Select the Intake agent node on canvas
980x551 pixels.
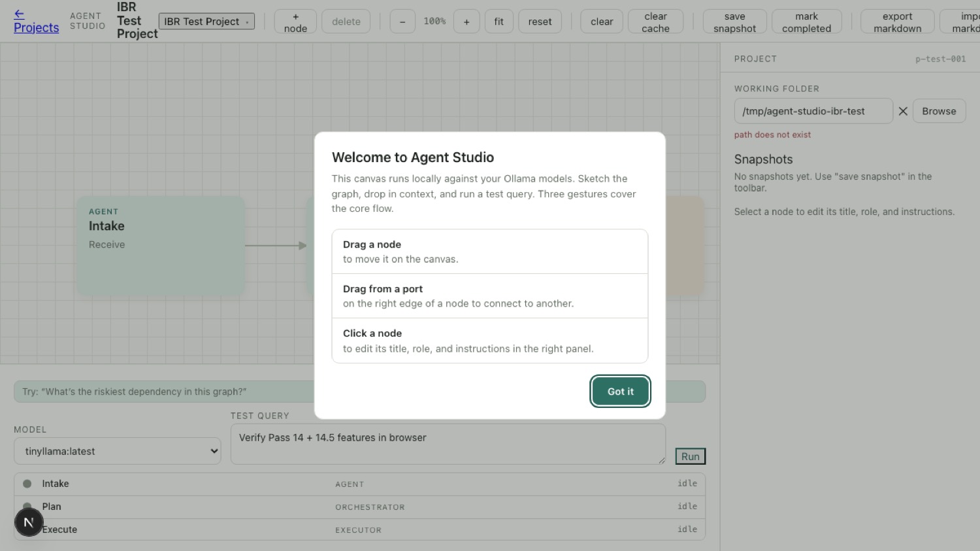(161, 246)
